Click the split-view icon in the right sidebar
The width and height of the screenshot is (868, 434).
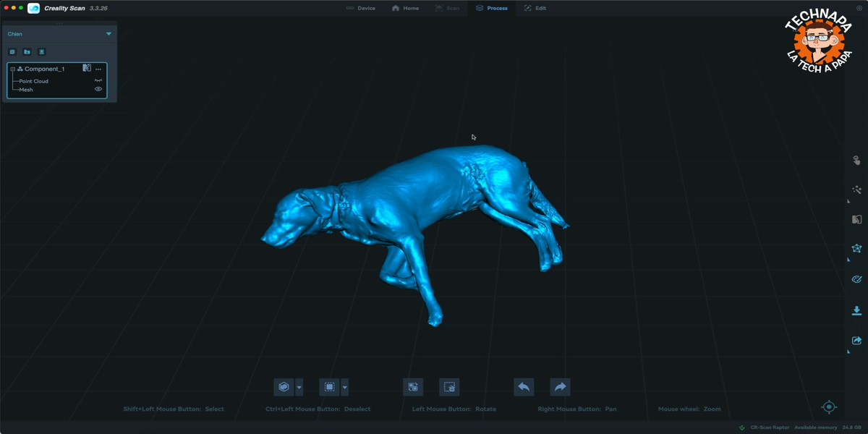click(856, 219)
